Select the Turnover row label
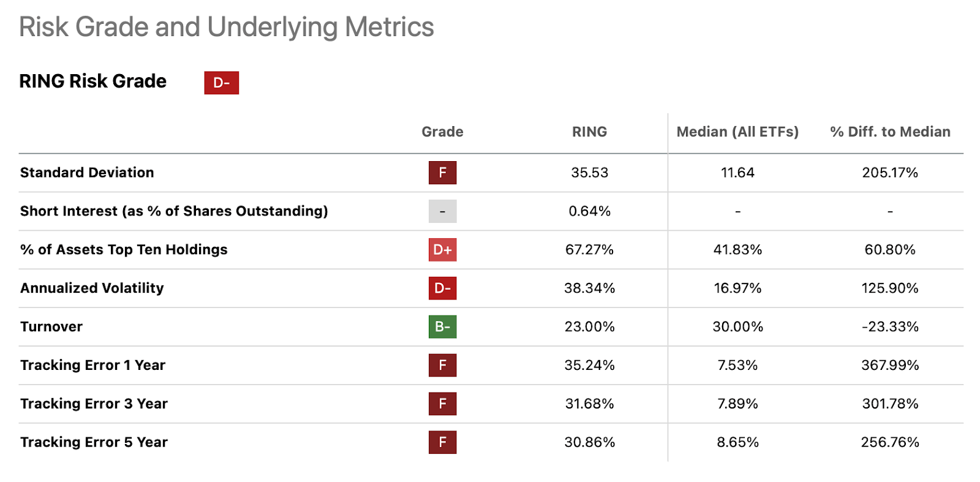This screenshot has height=482, width=980. coord(51,327)
